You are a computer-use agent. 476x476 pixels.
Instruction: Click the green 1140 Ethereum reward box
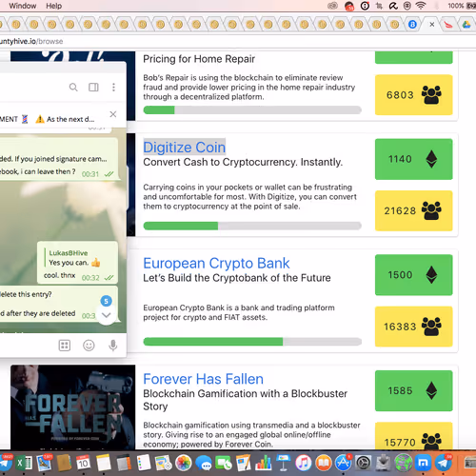414,159
